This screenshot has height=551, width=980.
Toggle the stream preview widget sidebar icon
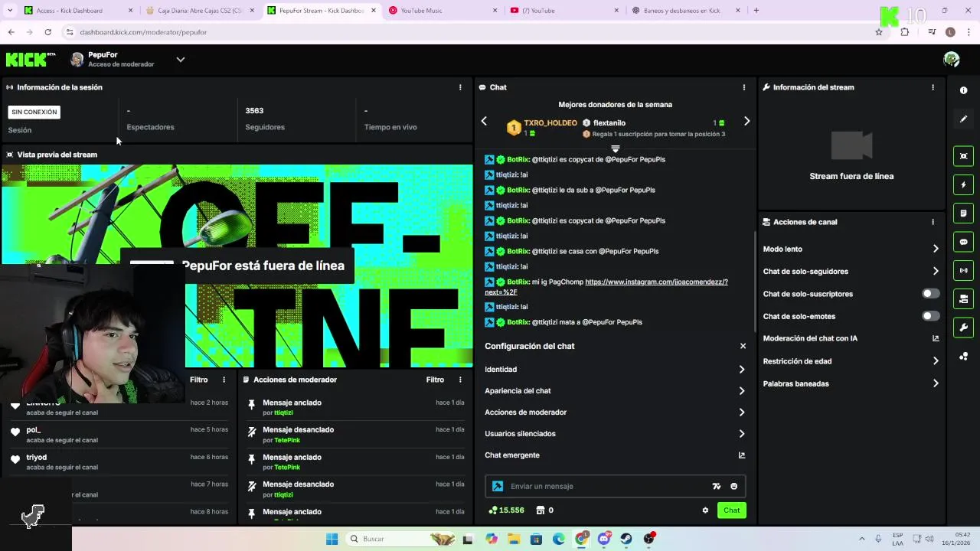tap(963, 156)
